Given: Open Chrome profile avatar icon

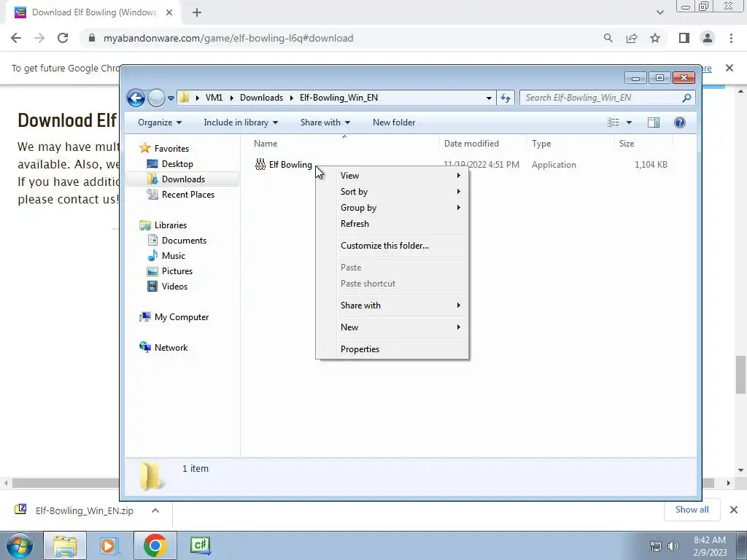Looking at the screenshot, I should pos(708,38).
